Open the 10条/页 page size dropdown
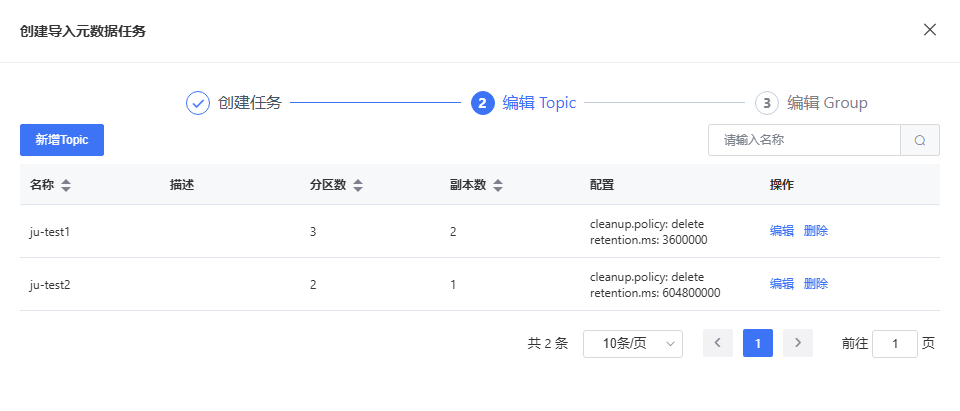 632,343
